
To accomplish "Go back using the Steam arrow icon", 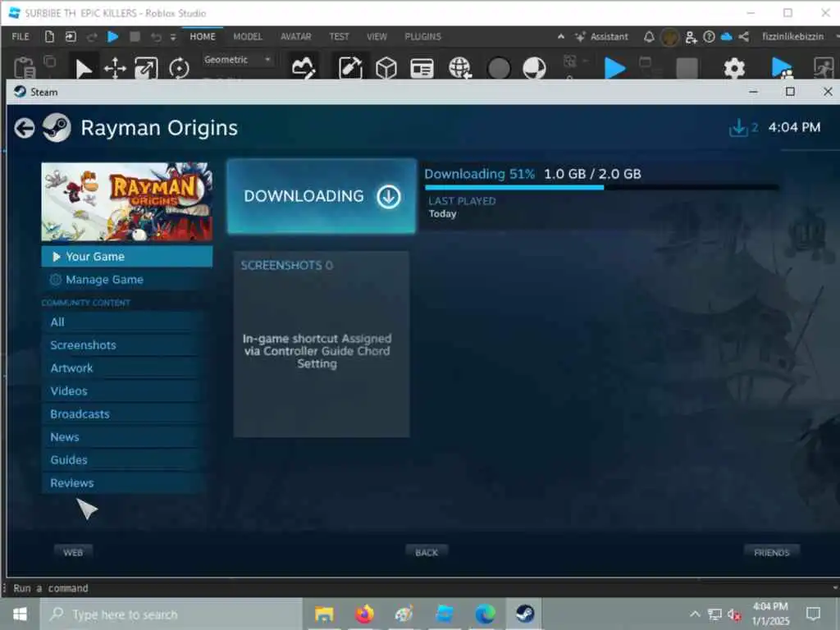I will point(25,128).
